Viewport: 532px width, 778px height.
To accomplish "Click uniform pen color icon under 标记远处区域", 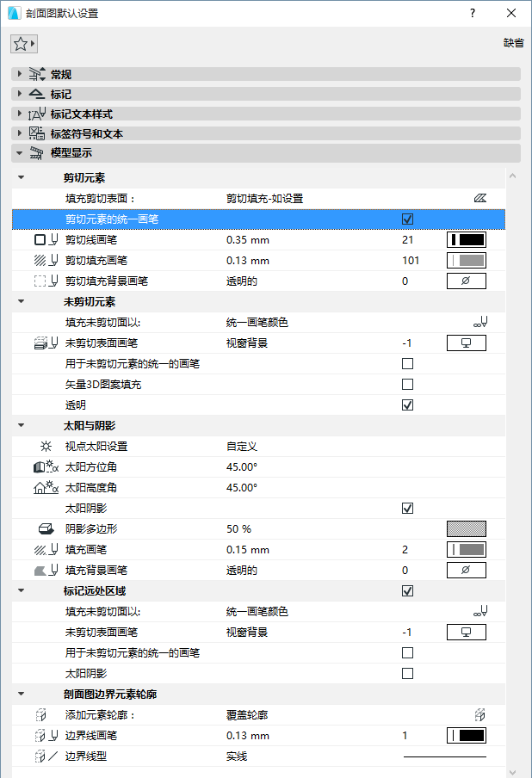I will click(480, 612).
